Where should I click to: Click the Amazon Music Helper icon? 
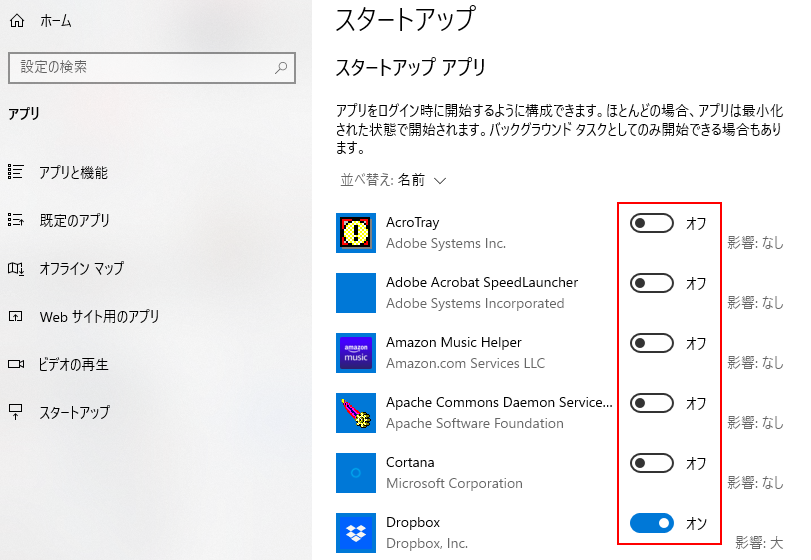(356, 352)
